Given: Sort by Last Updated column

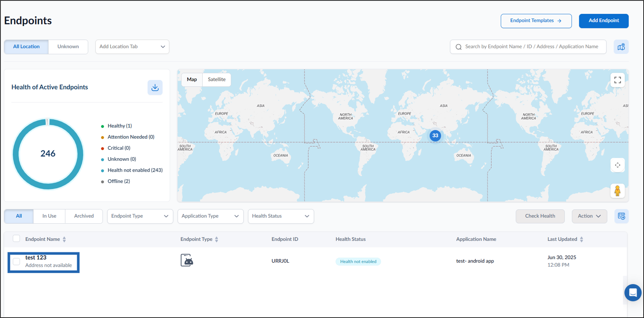Looking at the screenshot, I should 581,239.
